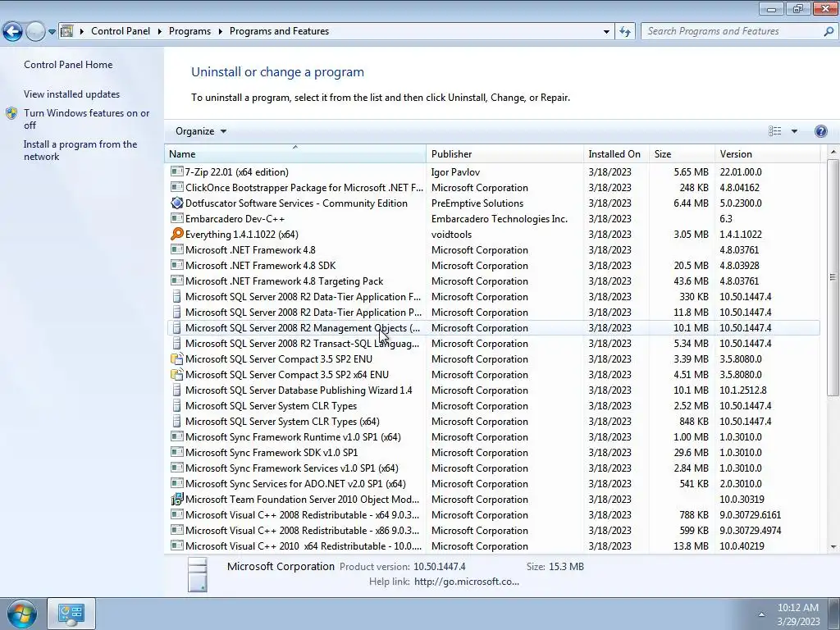Click the SQL Server Database Publishing Wizard icon
Screen dimensions: 840x630
coord(177,390)
